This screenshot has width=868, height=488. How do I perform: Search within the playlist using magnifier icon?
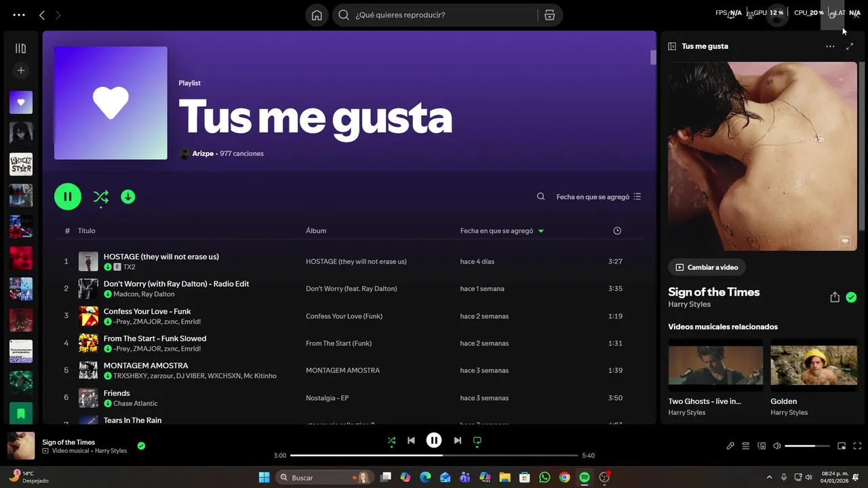pyautogui.click(x=540, y=197)
